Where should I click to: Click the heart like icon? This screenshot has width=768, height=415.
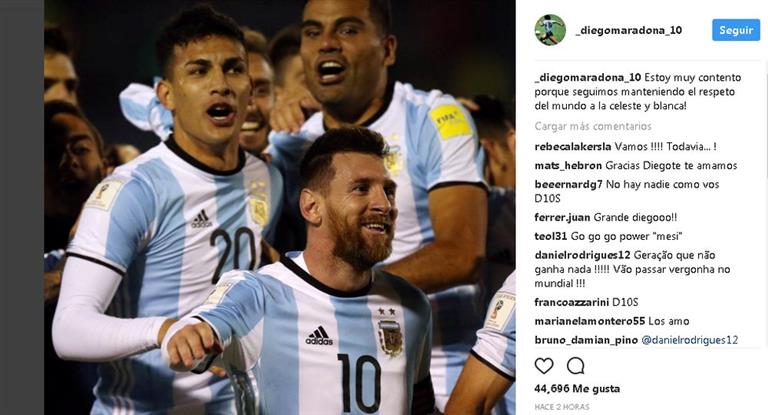544,366
